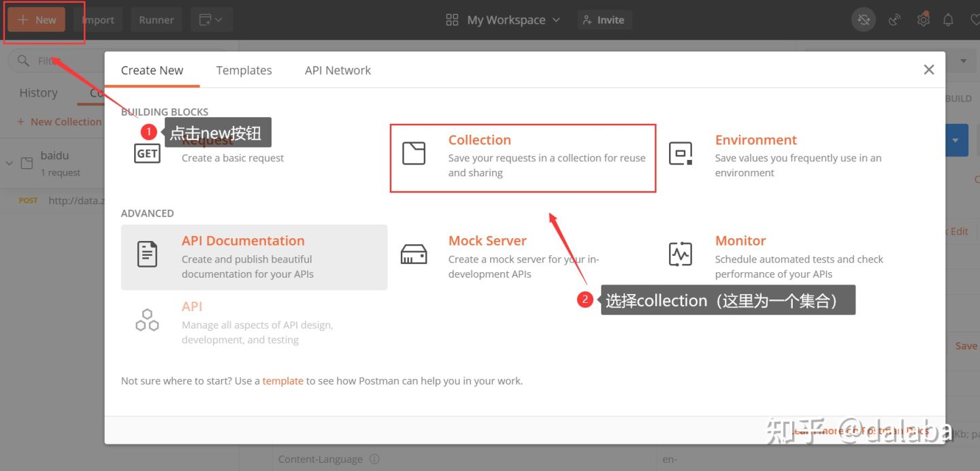980x471 pixels.
Task: Collapse the baidu collection chevron
Action: (x=10, y=163)
